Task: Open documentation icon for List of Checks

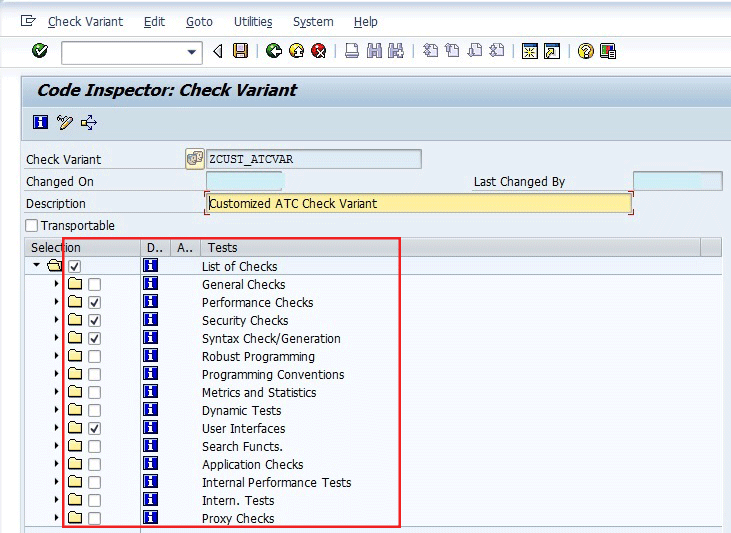Action: point(151,265)
